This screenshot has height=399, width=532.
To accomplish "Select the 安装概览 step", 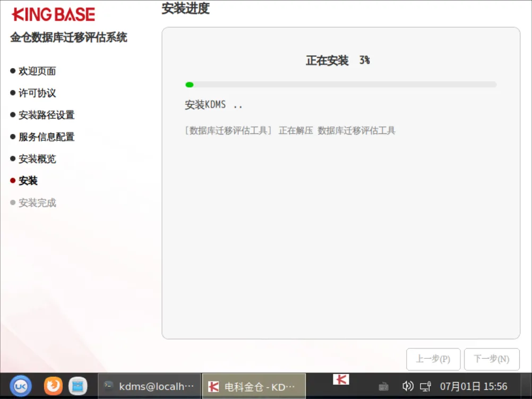I will [x=37, y=158].
